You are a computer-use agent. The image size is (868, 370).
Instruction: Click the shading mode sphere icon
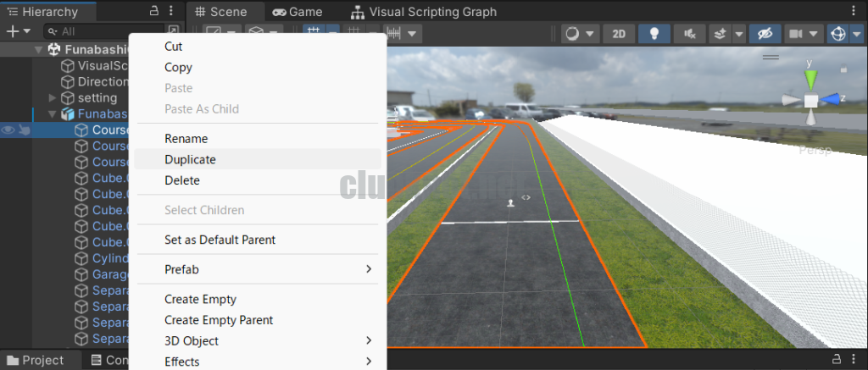(x=573, y=34)
